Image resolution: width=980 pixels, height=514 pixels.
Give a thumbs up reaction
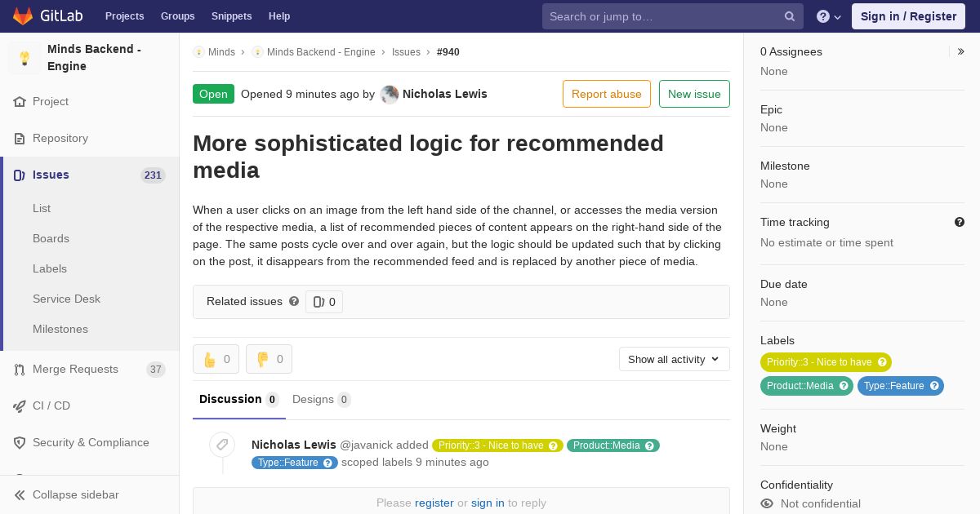[x=216, y=359]
